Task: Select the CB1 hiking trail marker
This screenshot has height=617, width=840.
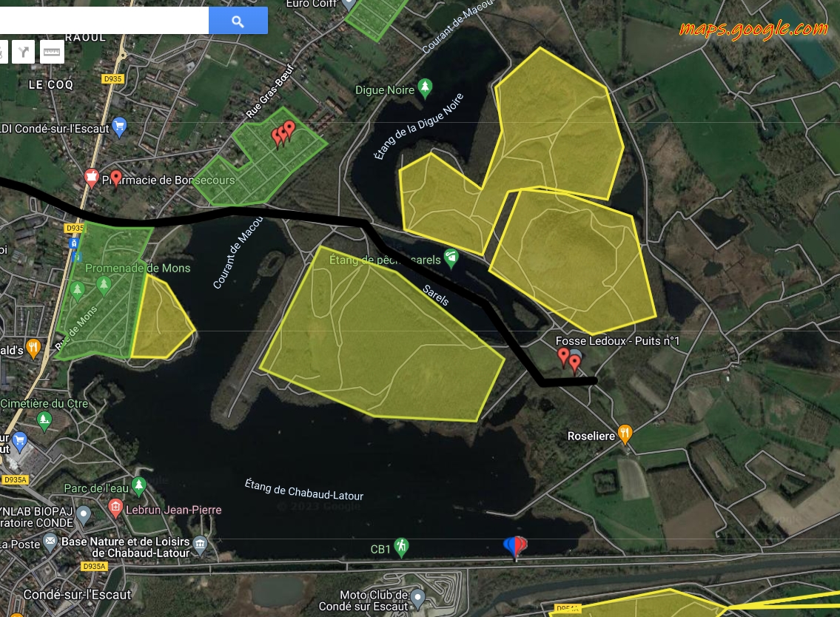Action: pyautogui.click(x=401, y=547)
